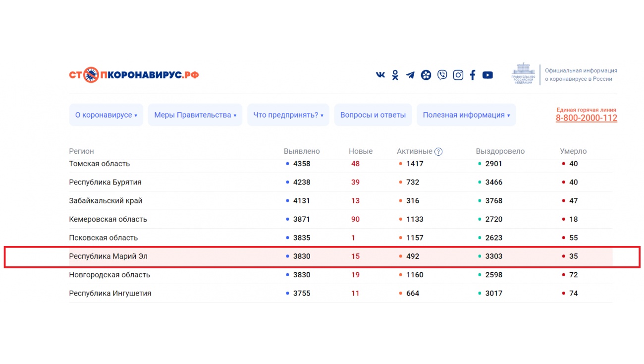Open the VK social media icon
Viewport: 644px width, 364px height.
coord(380,75)
